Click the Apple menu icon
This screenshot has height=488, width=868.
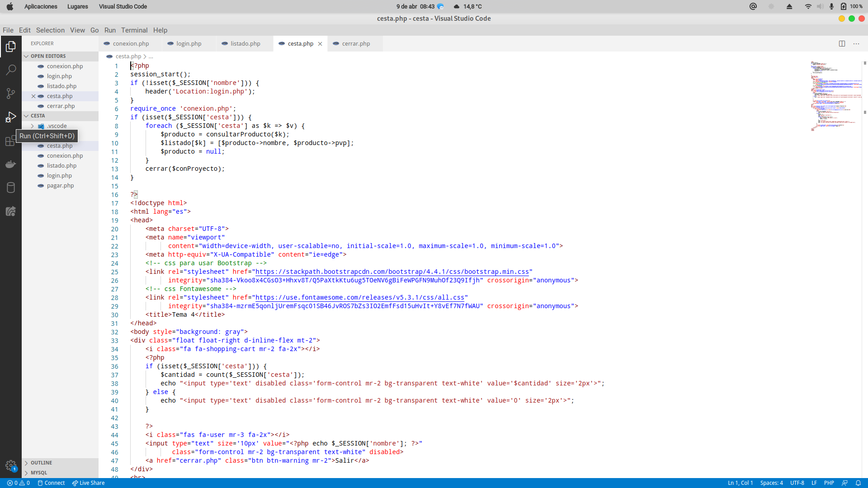10,6
